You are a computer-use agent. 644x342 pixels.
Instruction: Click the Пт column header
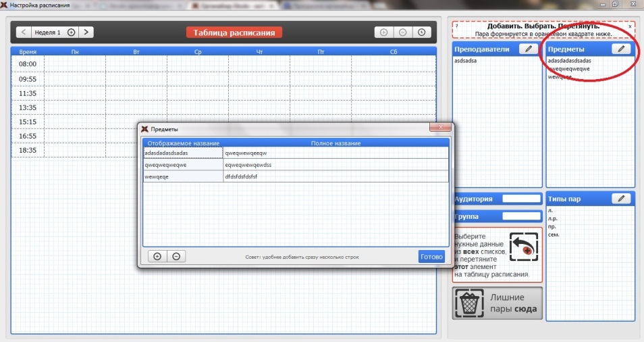coord(321,52)
